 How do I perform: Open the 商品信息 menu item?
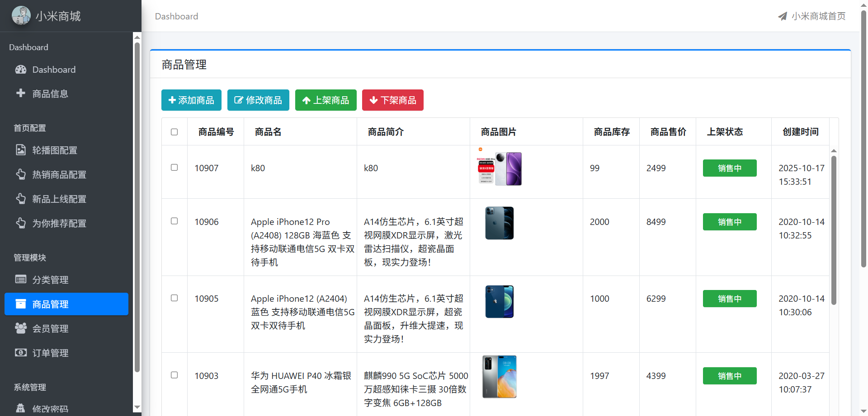tap(66, 93)
